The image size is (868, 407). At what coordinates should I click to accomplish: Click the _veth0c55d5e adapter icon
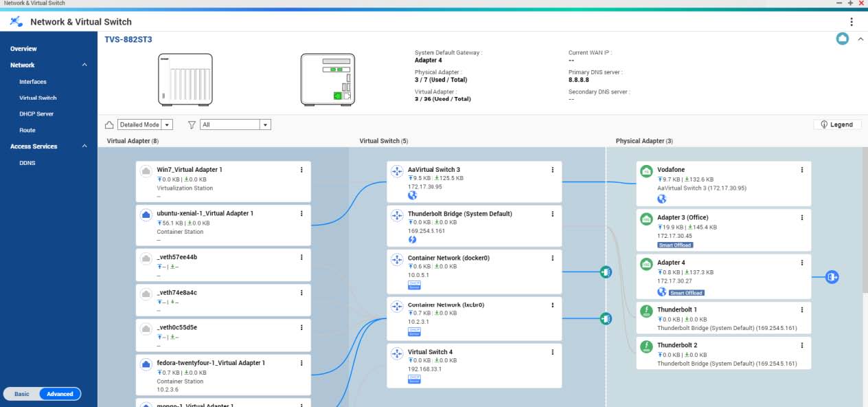pos(146,329)
